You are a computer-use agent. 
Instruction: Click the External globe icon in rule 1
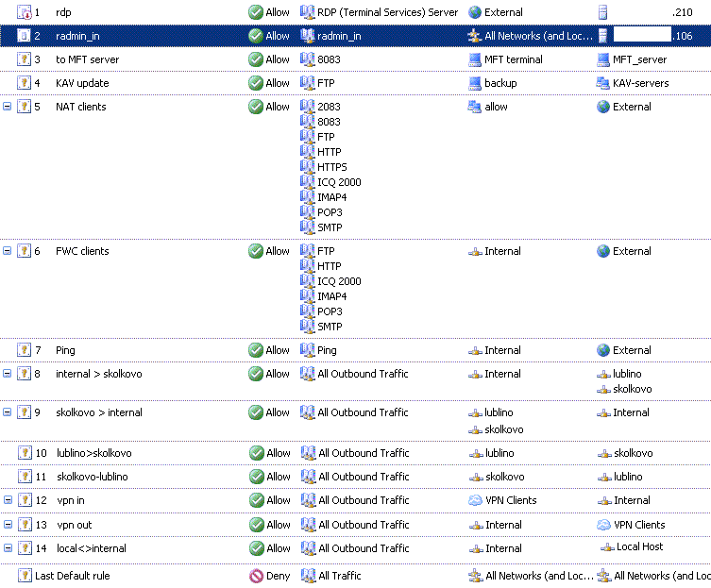coord(475,12)
